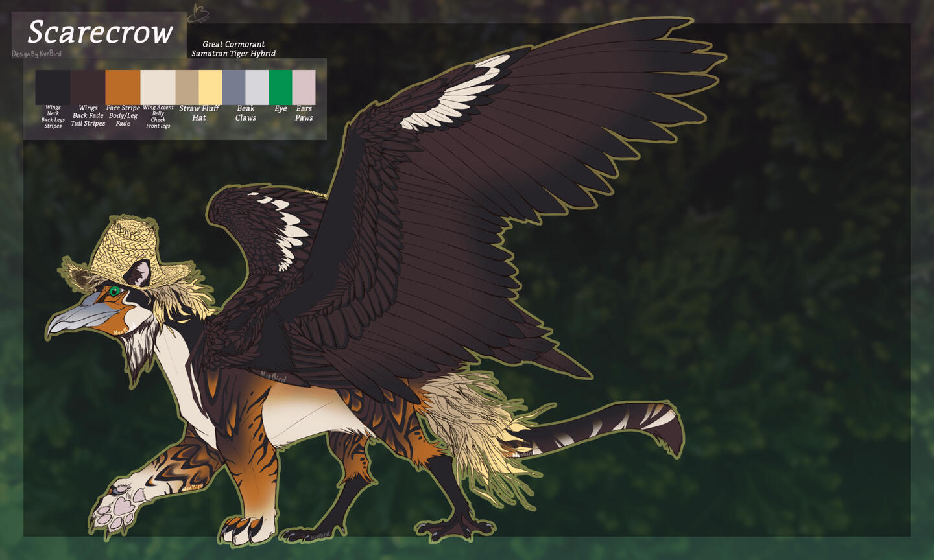This screenshot has width=934, height=560.
Task: Click the Sumatran Tiger Hybrid subtitle
Action: pyautogui.click(x=233, y=54)
